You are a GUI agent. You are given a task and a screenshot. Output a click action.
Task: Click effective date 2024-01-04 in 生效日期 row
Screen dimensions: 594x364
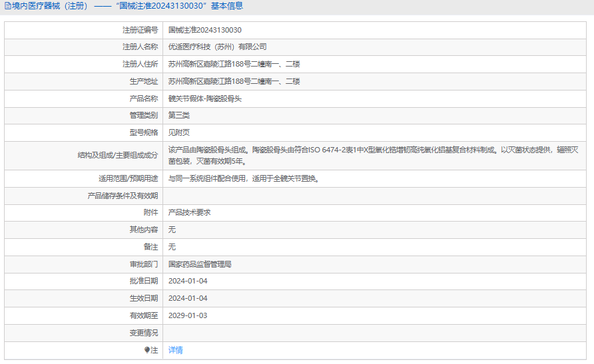pos(188,299)
